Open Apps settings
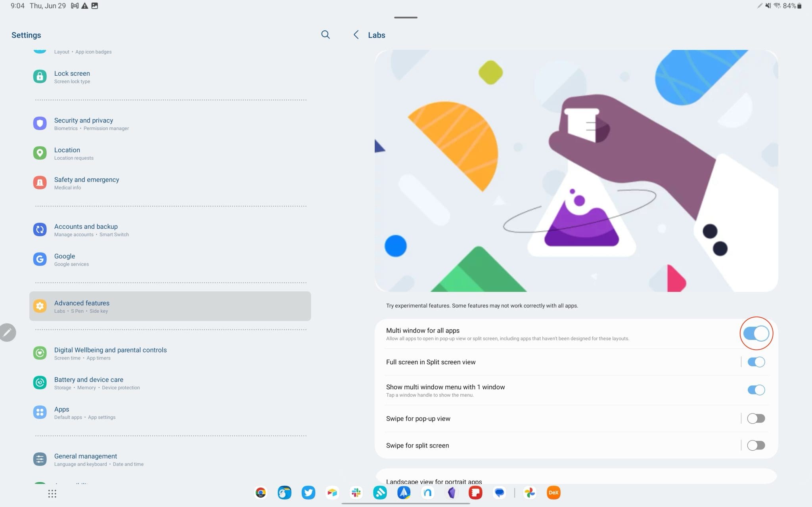The width and height of the screenshot is (812, 507). coord(170,413)
